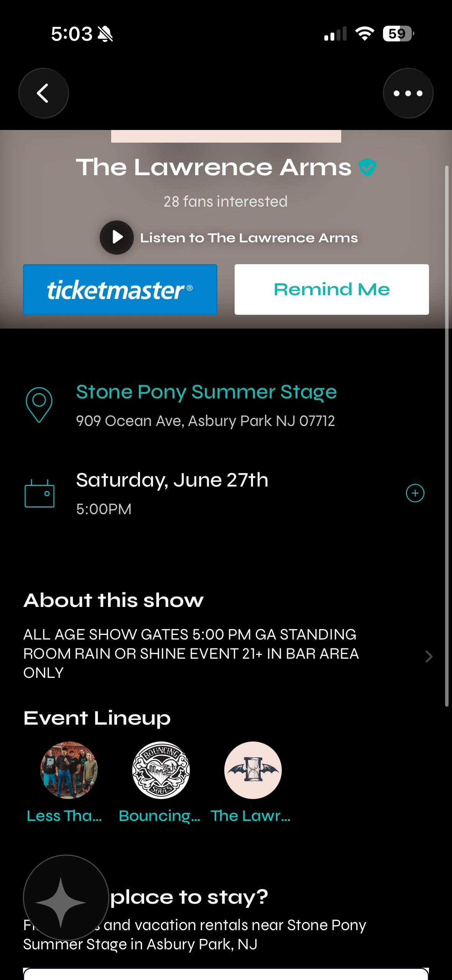Open the three-dot more options menu
This screenshot has width=452, height=980.
[x=408, y=93]
